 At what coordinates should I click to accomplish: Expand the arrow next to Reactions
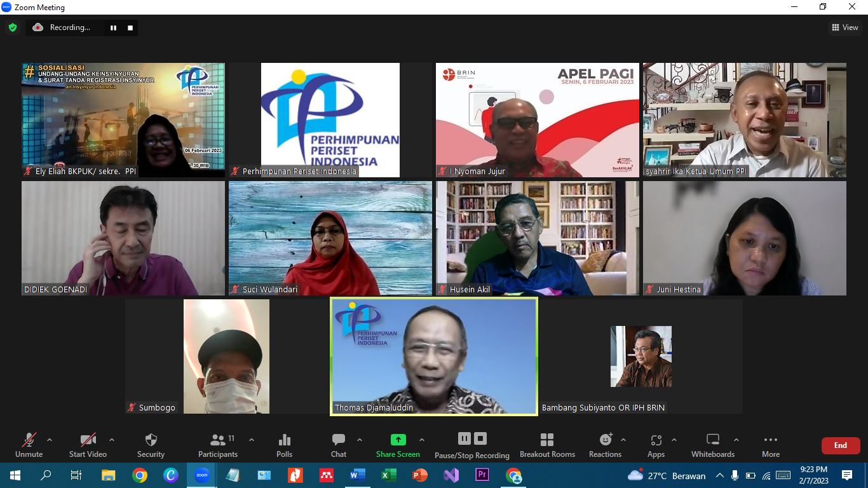click(623, 440)
